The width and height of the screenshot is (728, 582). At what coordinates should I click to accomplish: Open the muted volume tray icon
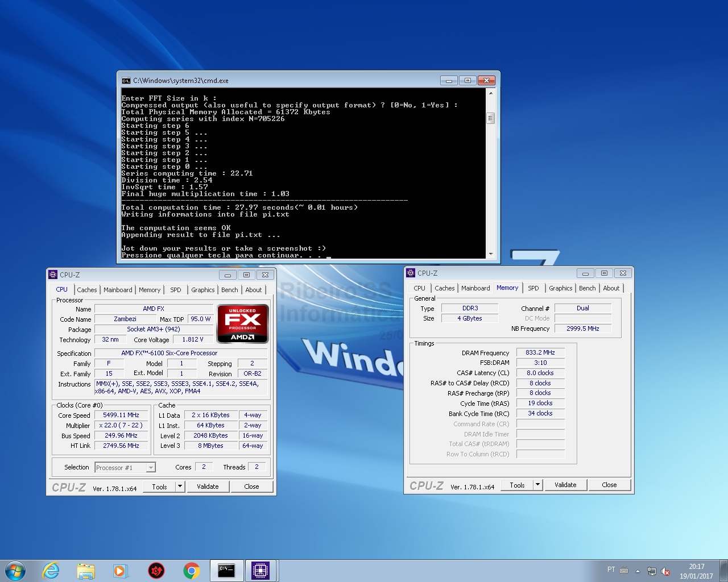tap(665, 571)
